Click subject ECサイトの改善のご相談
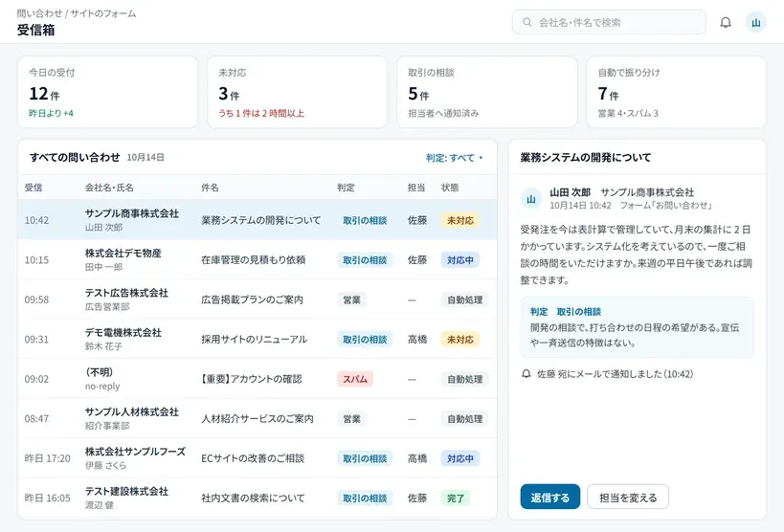Image resolution: width=784 pixels, height=532 pixels. point(253,458)
